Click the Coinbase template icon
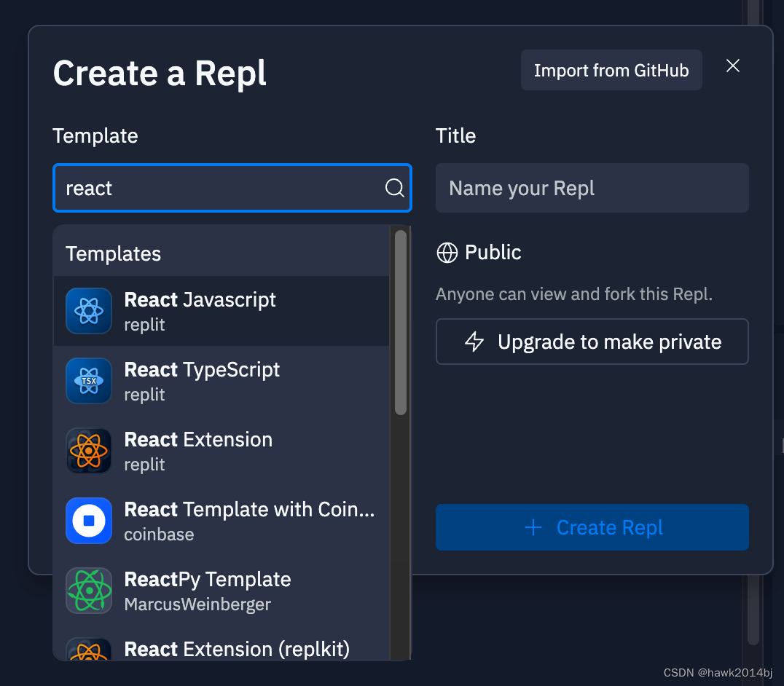This screenshot has width=784, height=686. [89, 521]
